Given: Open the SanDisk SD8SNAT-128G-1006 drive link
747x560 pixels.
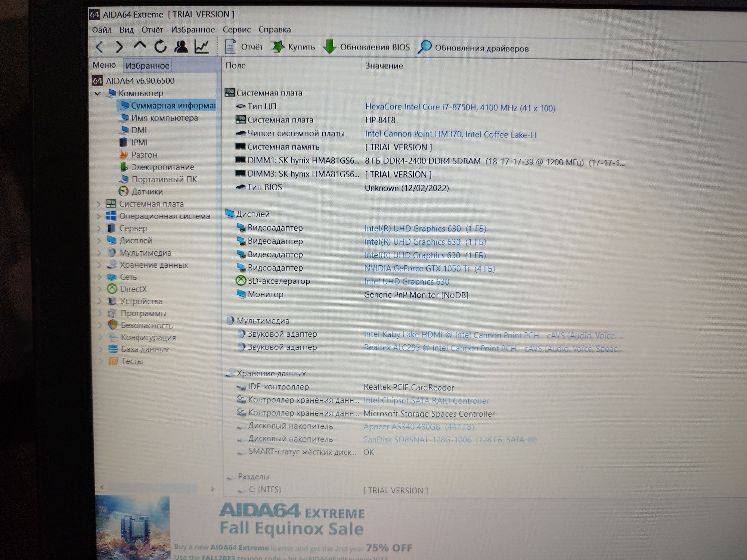Looking at the screenshot, I should (x=450, y=439).
